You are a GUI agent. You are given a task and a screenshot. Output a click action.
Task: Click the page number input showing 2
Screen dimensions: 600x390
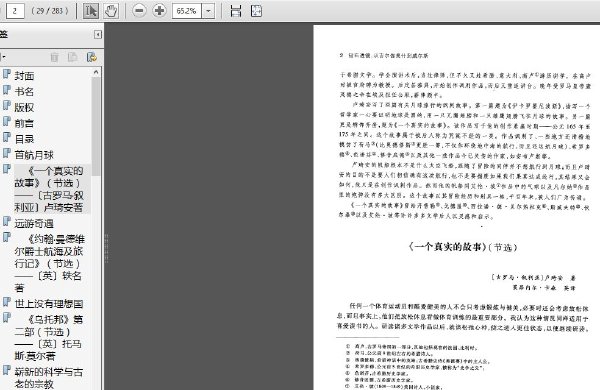tap(15, 11)
